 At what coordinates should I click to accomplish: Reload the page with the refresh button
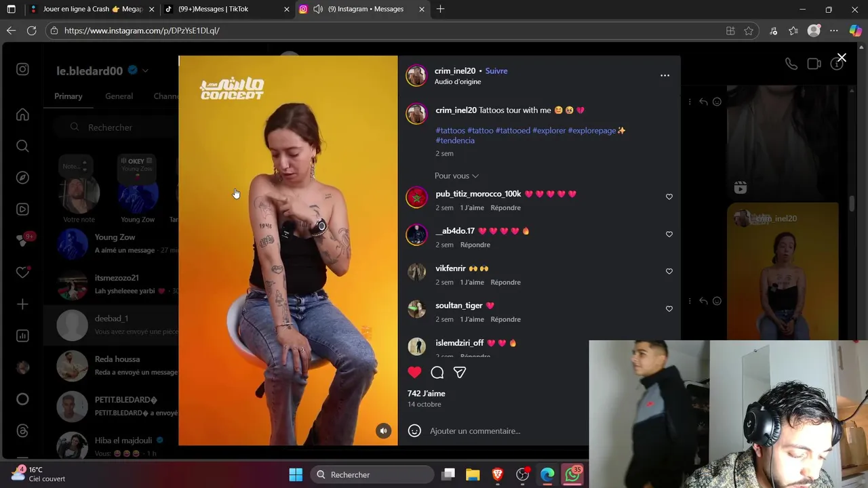31,30
